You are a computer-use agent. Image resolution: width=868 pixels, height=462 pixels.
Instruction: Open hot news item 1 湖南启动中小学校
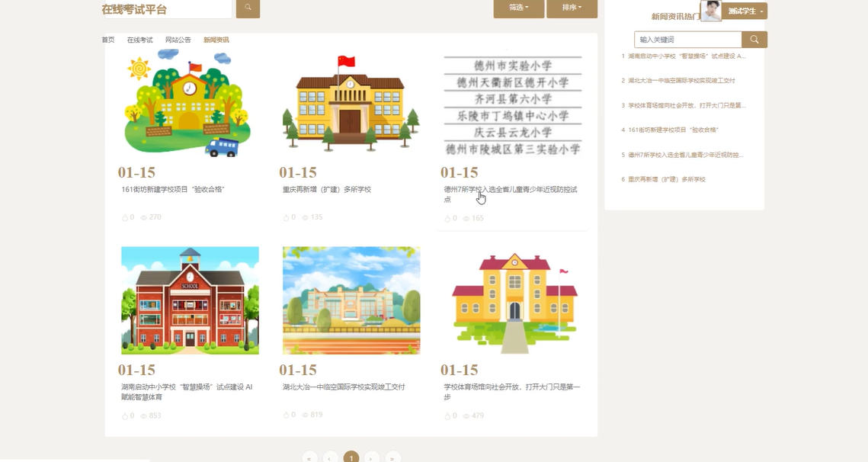click(684, 56)
